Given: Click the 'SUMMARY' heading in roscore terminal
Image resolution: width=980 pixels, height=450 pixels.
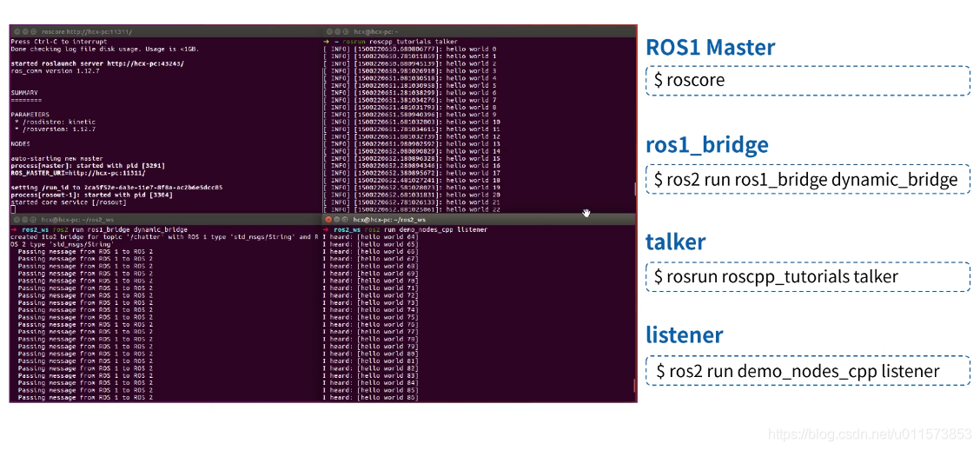Looking at the screenshot, I should tap(23, 92).
